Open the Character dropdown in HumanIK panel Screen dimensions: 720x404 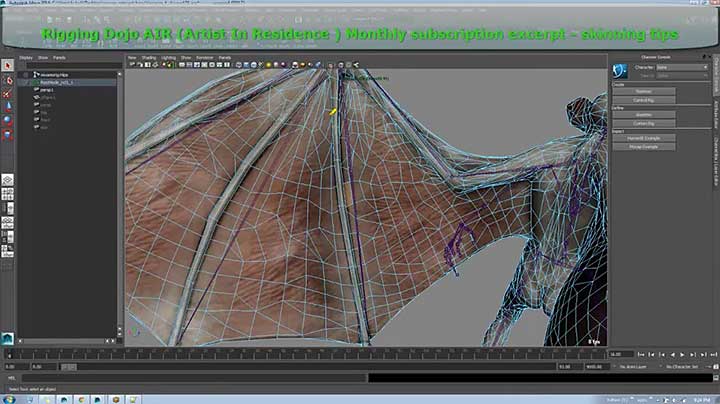pos(682,67)
